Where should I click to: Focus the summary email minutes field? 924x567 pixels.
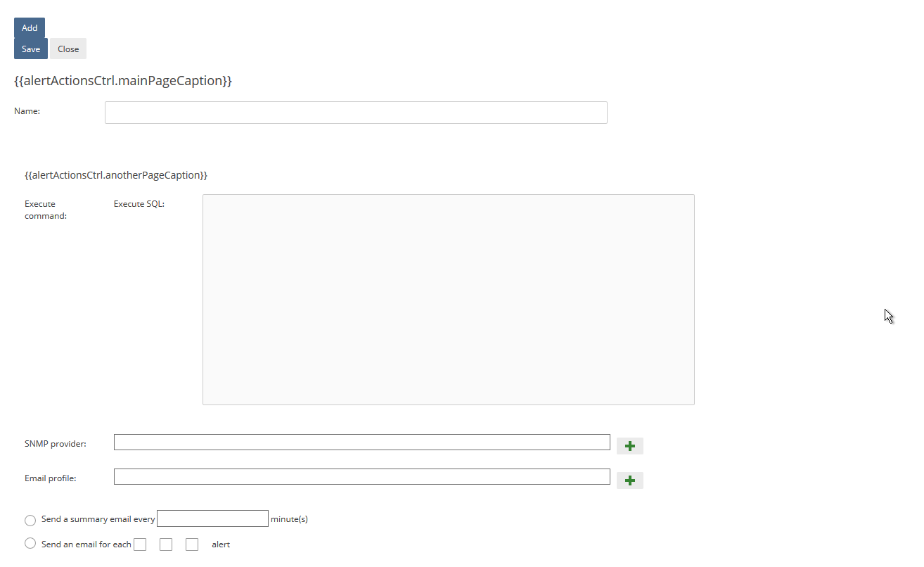[212, 518]
